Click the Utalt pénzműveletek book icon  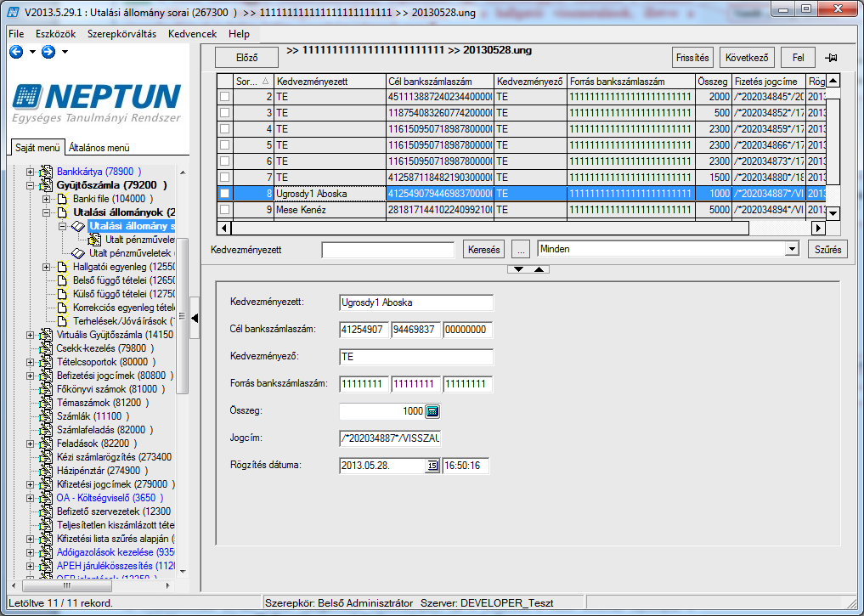[78, 253]
